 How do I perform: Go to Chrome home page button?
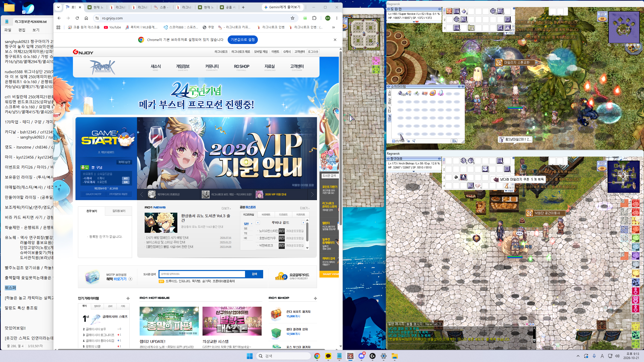86,18
